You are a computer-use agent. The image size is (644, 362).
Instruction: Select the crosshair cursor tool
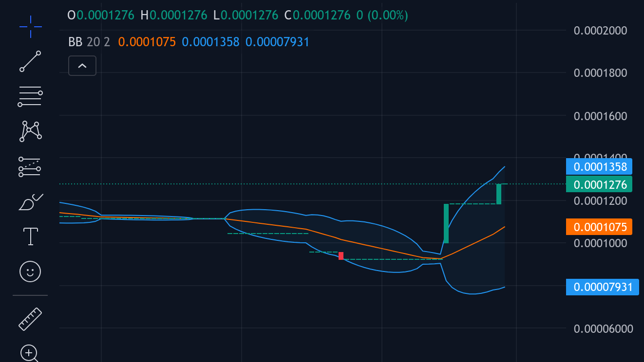tap(30, 26)
